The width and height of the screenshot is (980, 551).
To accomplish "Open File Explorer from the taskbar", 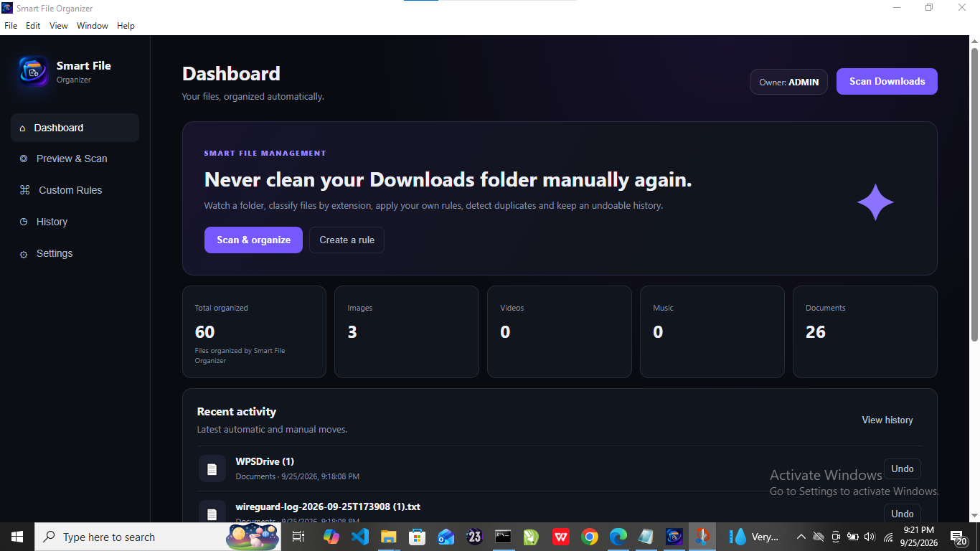I will tap(388, 537).
